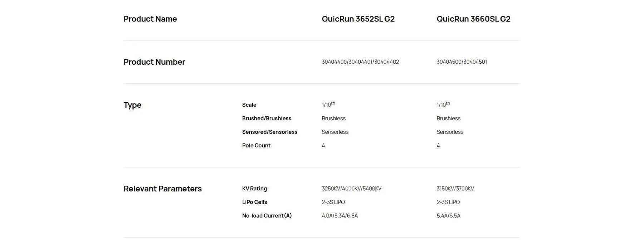Select the Product Name heading
This screenshot has height=244, width=644.
pos(150,19)
